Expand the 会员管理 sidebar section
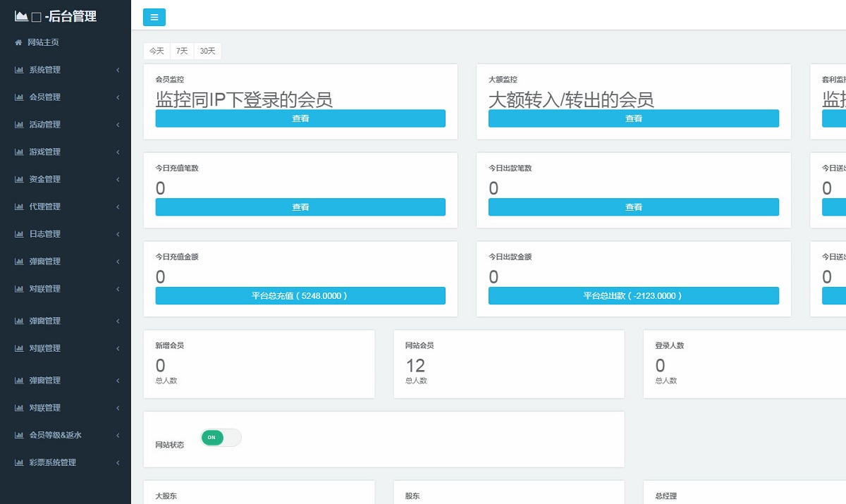 click(x=118, y=97)
